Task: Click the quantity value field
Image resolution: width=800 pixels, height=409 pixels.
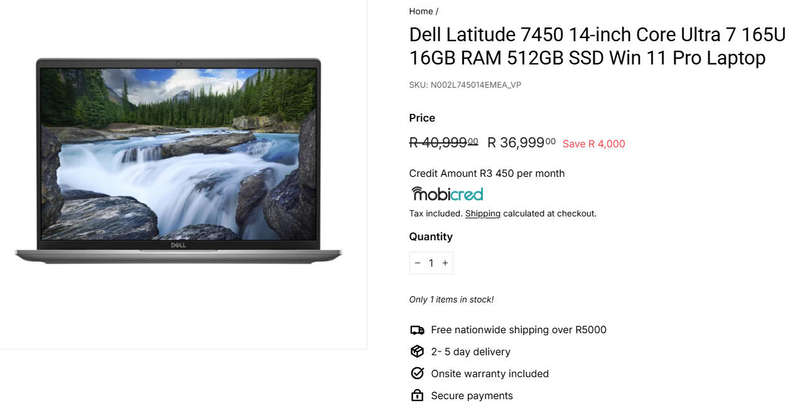Action: tap(431, 263)
